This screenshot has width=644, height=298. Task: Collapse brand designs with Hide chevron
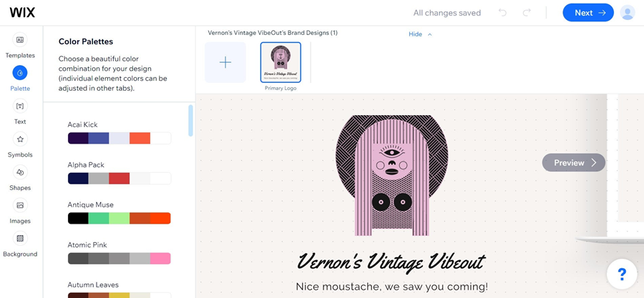tap(420, 34)
